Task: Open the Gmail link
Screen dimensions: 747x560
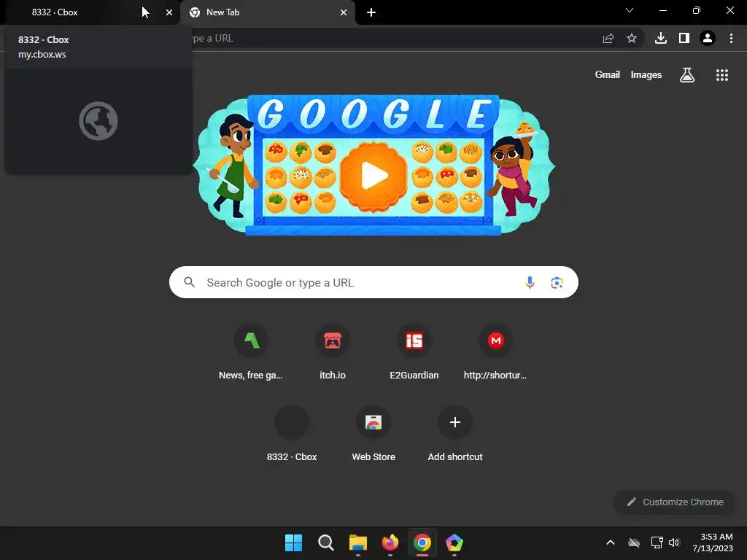Action: point(608,75)
